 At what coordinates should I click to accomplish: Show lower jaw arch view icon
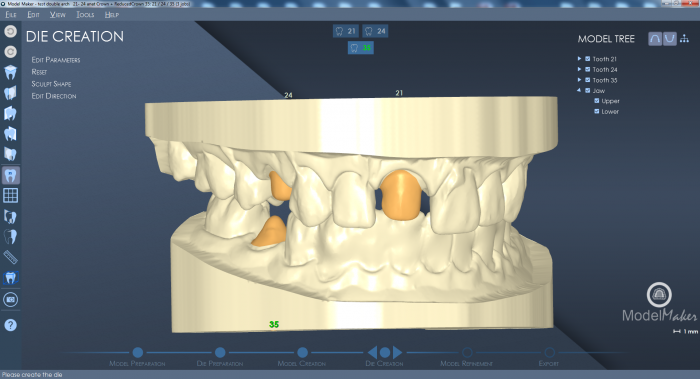point(669,39)
